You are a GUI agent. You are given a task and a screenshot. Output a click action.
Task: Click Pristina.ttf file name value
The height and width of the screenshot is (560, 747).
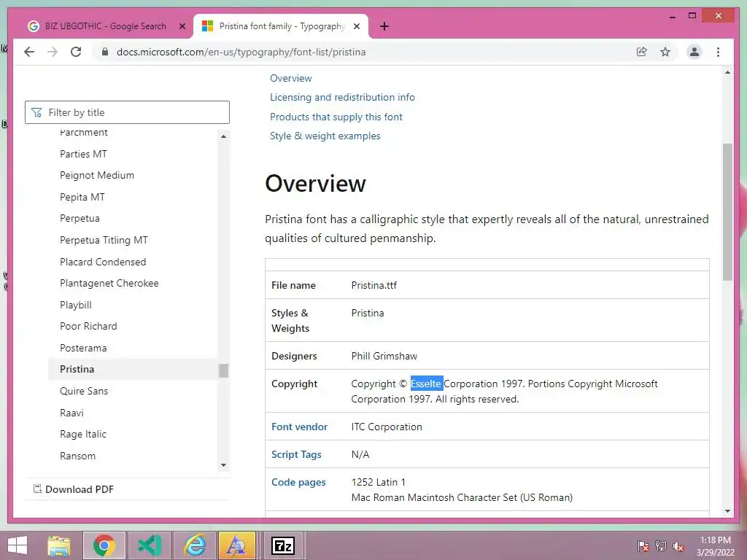[374, 285]
